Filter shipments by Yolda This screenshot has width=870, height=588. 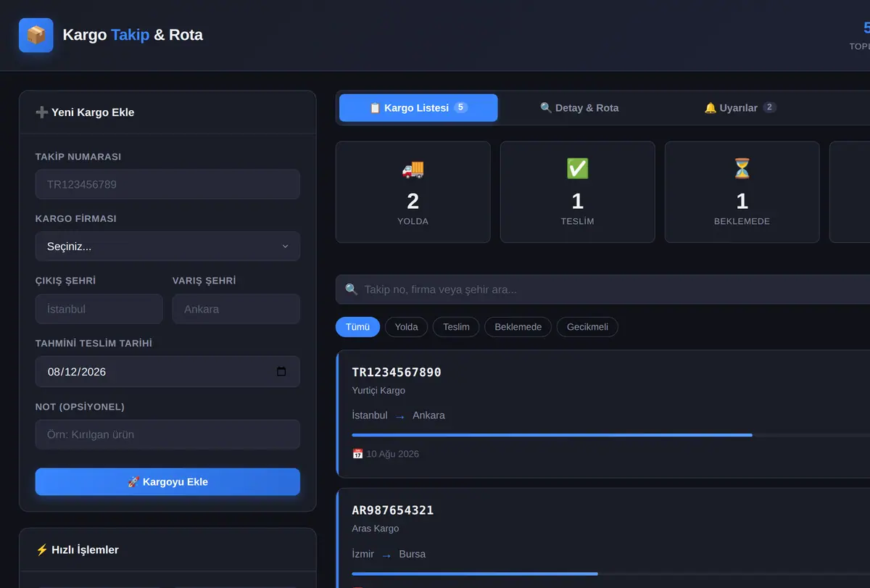(406, 327)
